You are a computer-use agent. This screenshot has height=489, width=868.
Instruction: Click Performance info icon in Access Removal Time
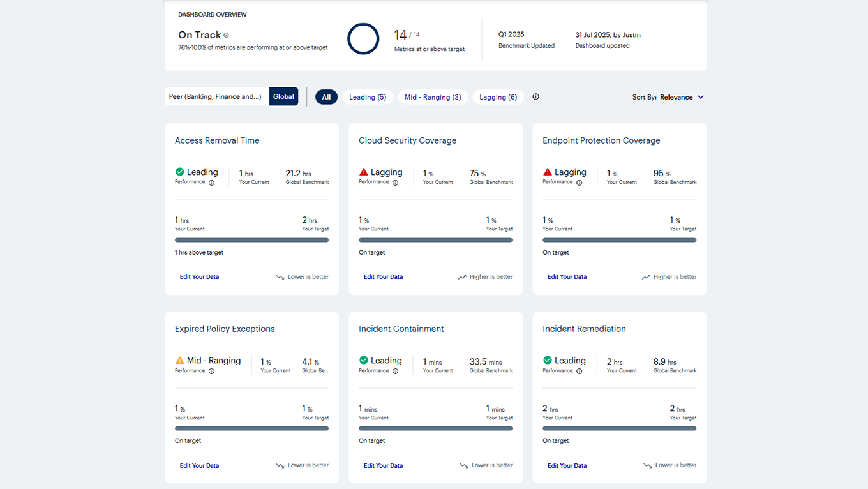[211, 183]
